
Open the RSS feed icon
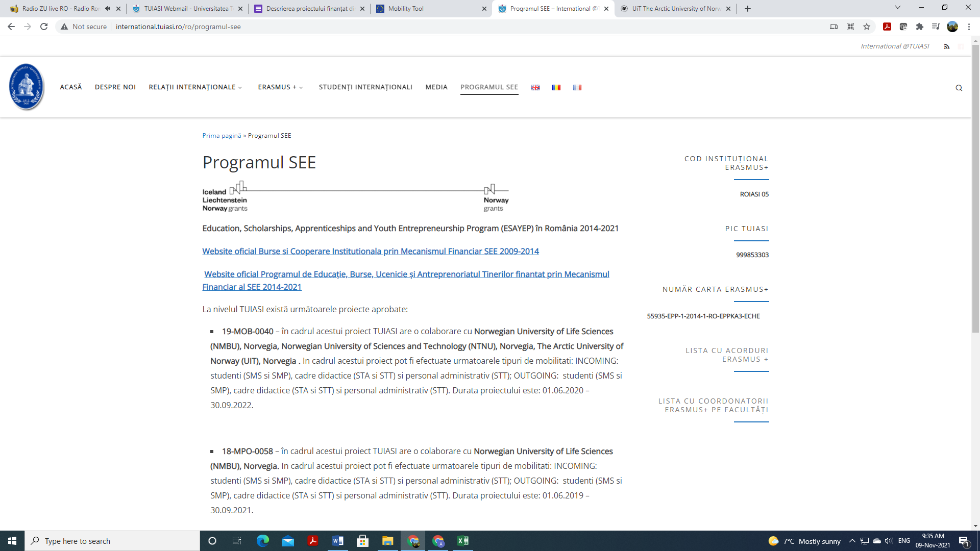(947, 46)
